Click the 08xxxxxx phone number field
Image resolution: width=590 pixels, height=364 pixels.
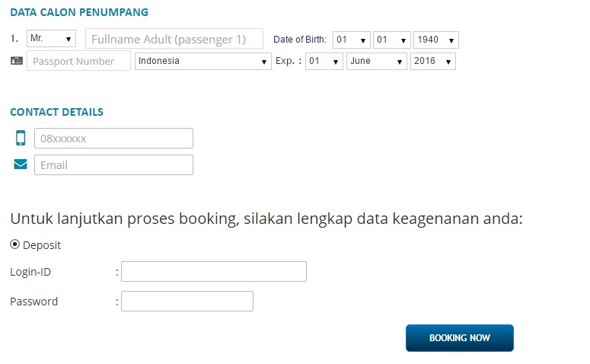(113, 139)
